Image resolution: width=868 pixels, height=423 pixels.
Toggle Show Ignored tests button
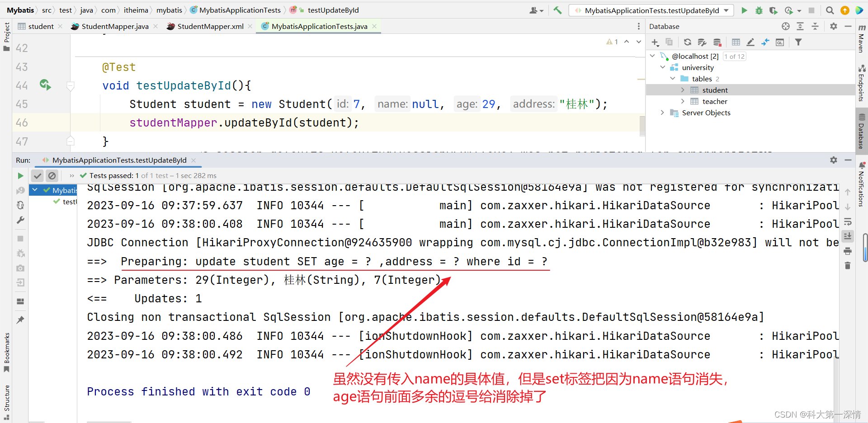[52, 176]
